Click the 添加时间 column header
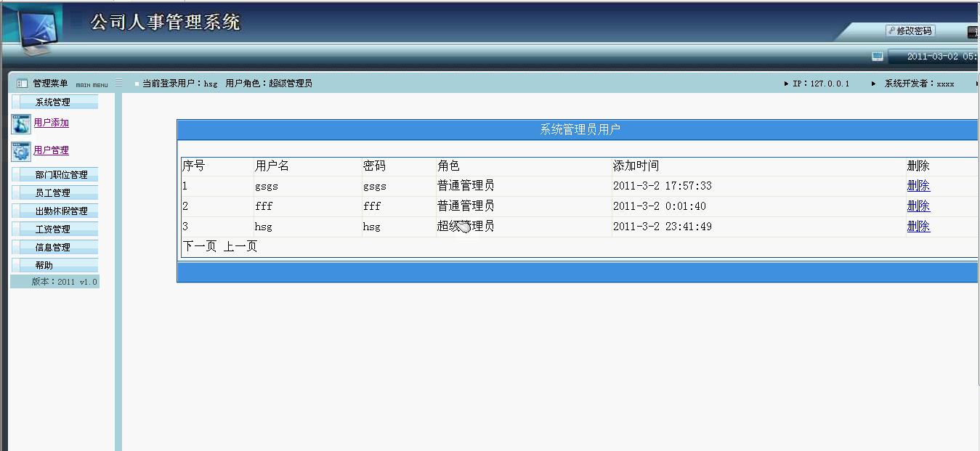This screenshot has width=980, height=451. pyautogui.click(x=636, y=166)
